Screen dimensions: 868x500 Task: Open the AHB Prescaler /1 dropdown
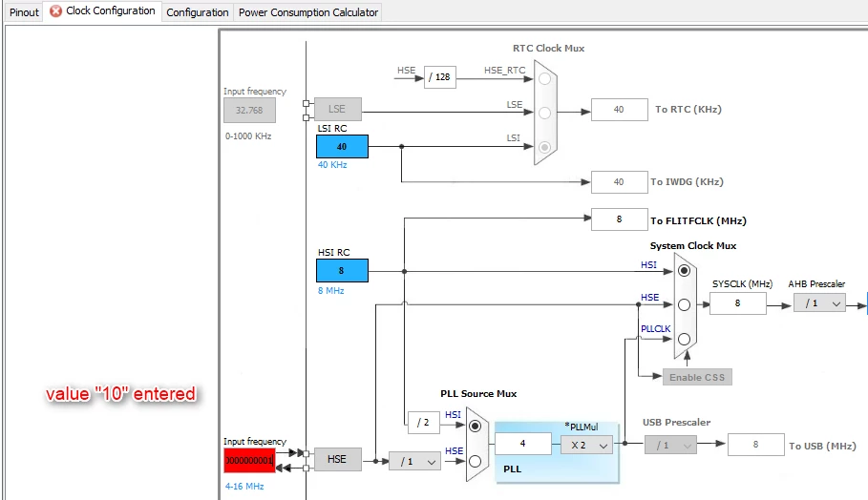[x=820, y=303]
